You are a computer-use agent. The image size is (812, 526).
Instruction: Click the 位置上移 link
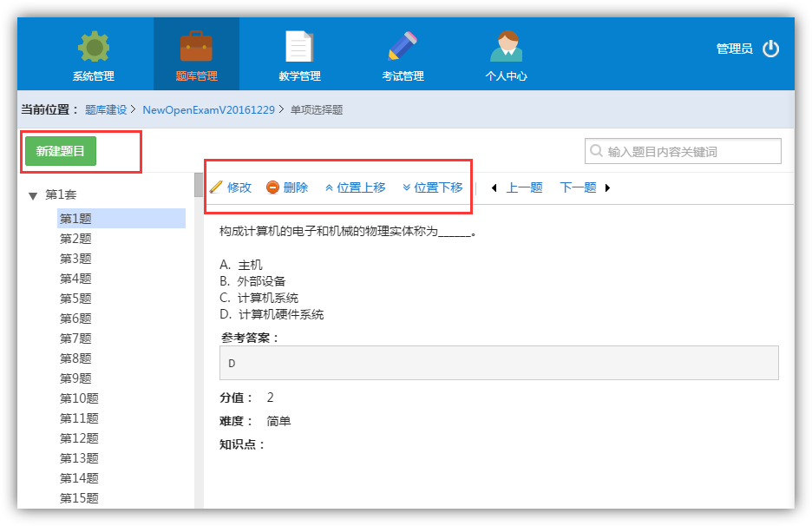click(361, 187)
